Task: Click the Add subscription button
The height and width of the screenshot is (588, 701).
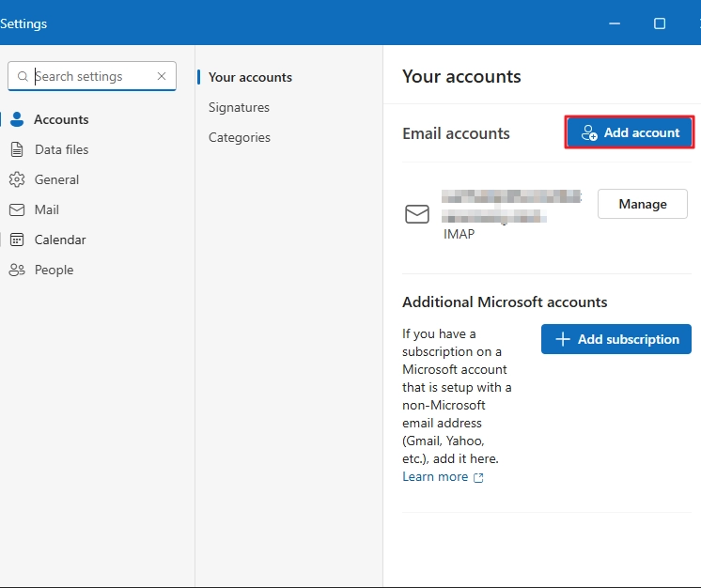Action: [616, 339]
